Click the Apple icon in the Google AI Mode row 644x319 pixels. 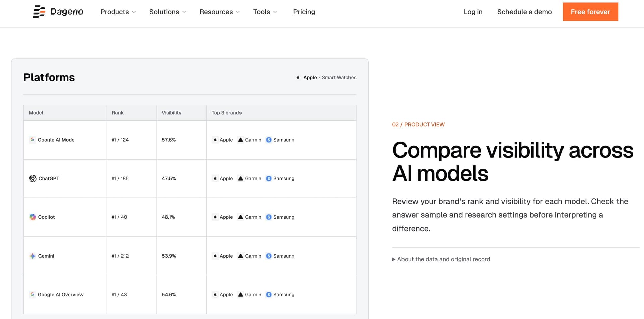(215, 140)
